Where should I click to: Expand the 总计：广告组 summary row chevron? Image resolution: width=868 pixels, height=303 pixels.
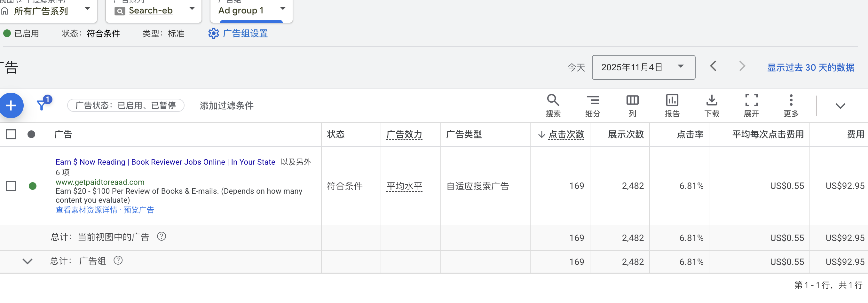click(x=28, y=261)
